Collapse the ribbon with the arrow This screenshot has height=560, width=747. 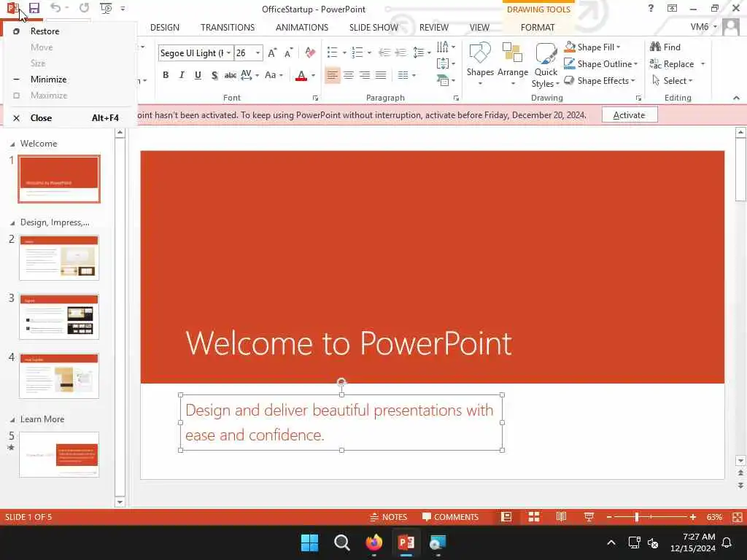pyautogui.click(x=736, y=98)
